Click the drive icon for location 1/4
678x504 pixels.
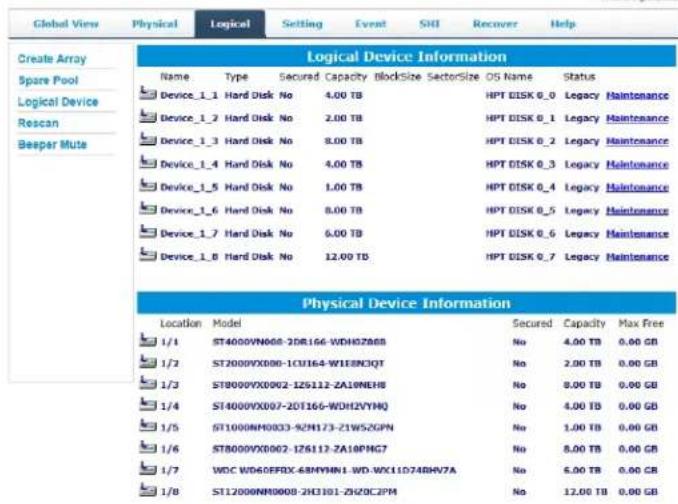[x=148, y=404]
